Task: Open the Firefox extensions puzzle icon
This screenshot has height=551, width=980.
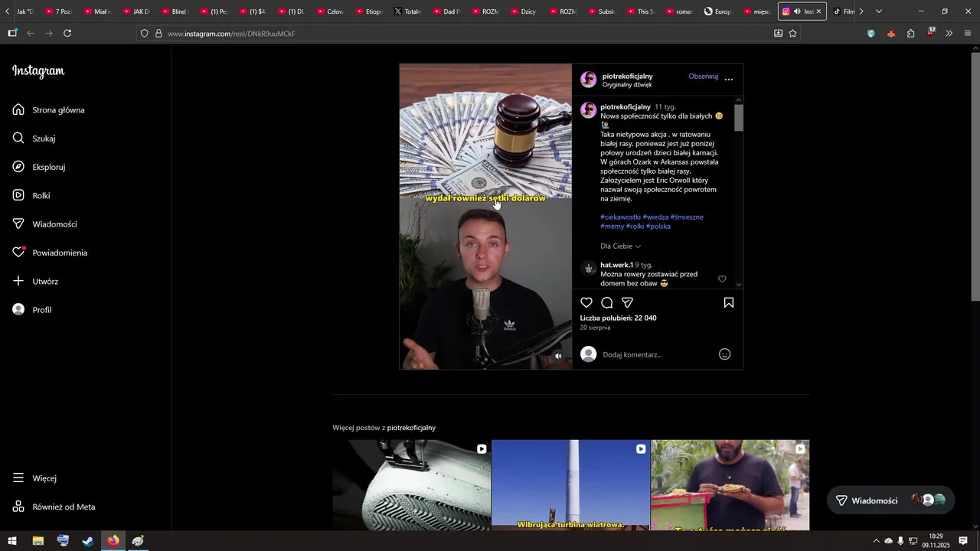Action: [x=911, y=34]
